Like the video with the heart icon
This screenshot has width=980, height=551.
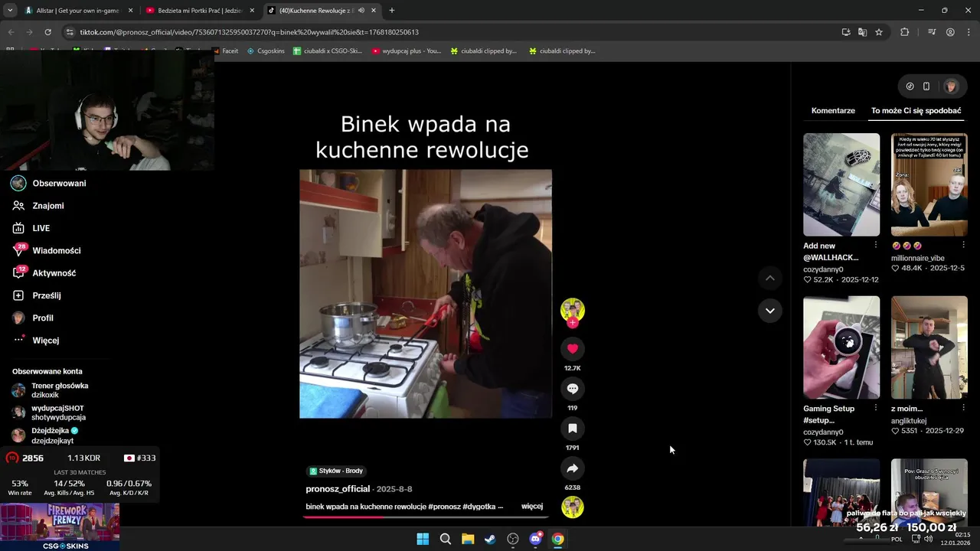pyautogui.click(x=572, y=348)
